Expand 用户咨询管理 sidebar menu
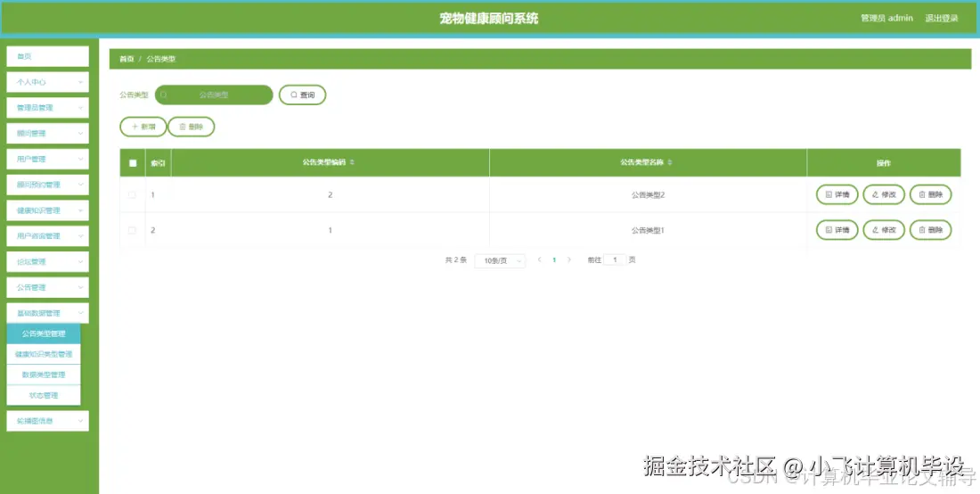The width and height of the screenshot is (980, 494). tap(47, 235)
